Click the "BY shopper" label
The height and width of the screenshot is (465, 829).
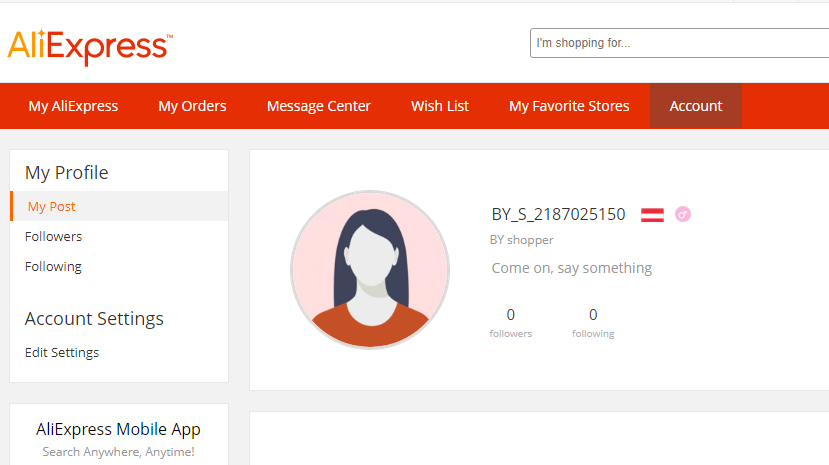(x=521, y=240)
